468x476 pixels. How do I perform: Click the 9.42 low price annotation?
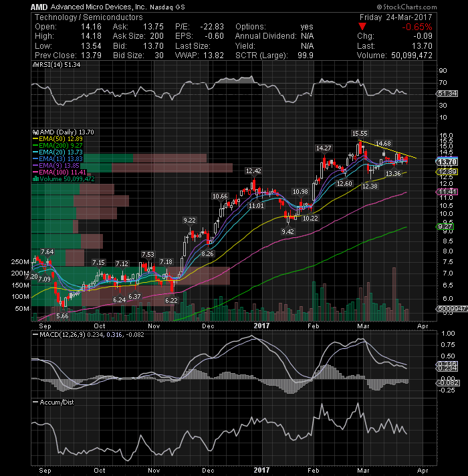[287, 231]
